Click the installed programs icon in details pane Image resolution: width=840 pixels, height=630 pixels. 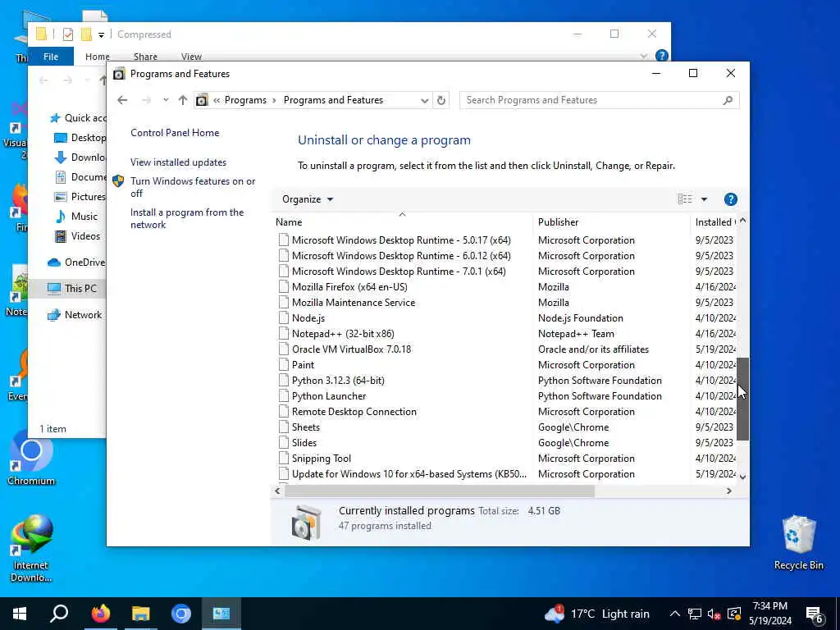point(307,521)
